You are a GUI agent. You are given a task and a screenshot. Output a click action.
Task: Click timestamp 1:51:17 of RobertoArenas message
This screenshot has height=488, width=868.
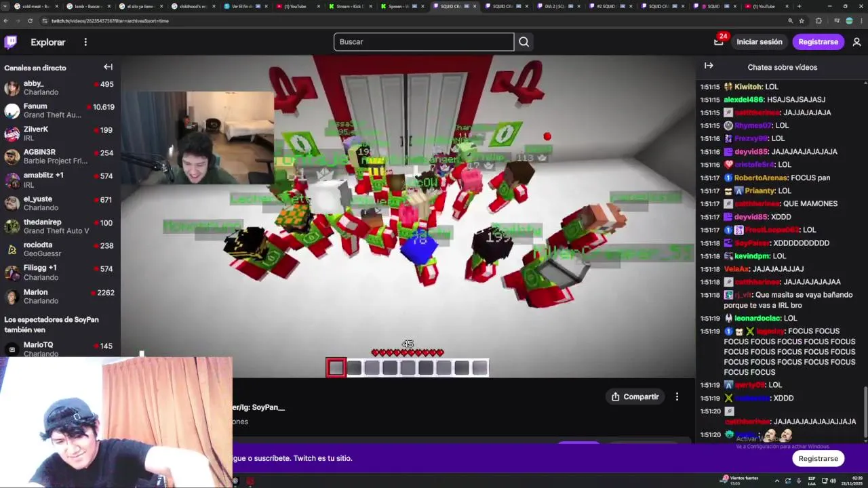[x=710, y=178]
